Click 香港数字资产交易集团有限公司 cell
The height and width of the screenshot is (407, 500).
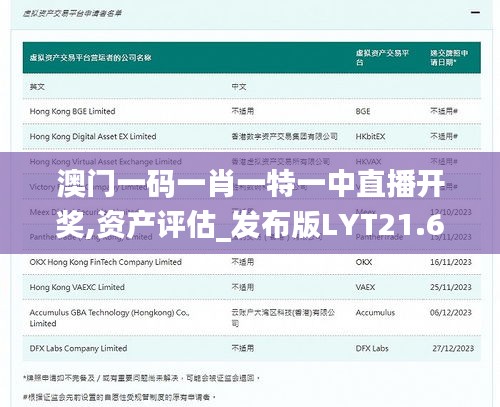284,136
